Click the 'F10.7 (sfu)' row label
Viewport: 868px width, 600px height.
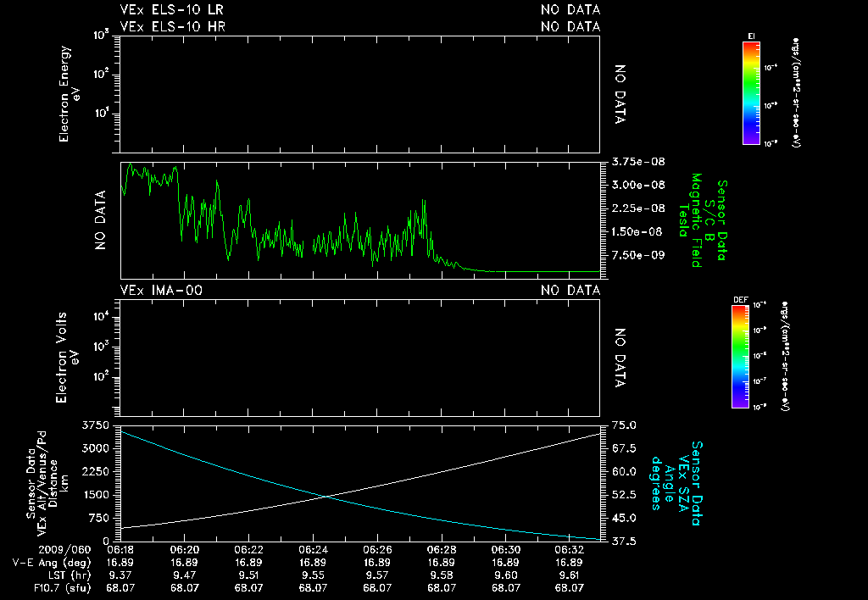[x=62, y=588]
